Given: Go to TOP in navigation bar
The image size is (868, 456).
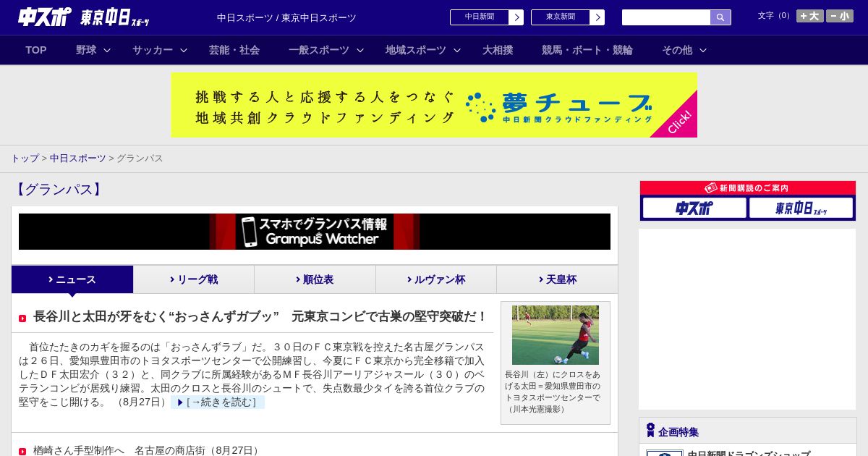Looking at the screenshot, I should (36, 50).
